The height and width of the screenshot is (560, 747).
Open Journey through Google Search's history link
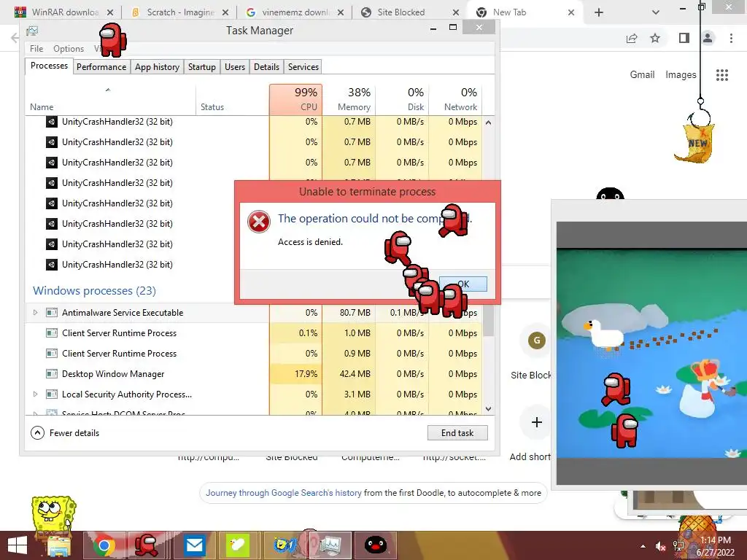click(284, 493)
